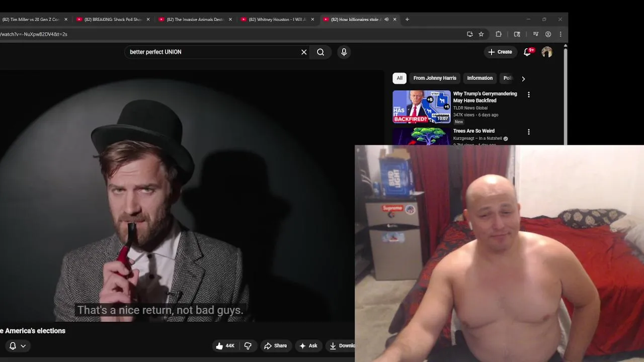The image size is (644, 362).
Task: Click the Download button
Action: pos(341,346)
